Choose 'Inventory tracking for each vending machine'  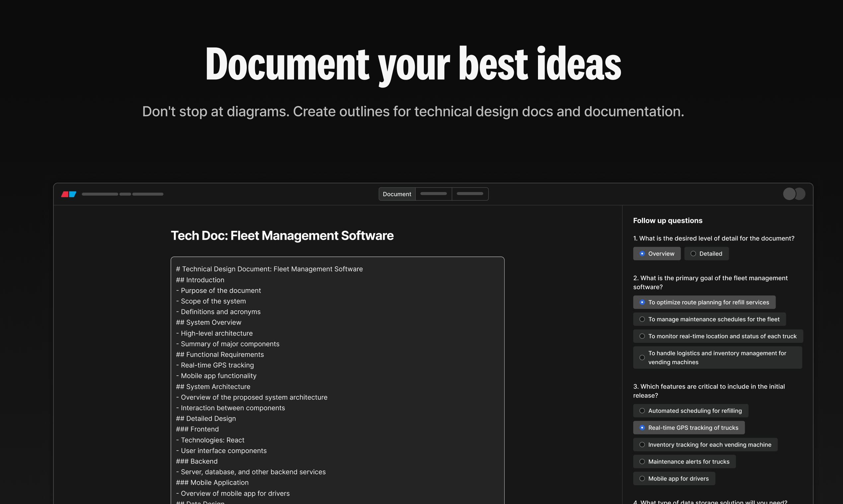[x=705, y=445]
